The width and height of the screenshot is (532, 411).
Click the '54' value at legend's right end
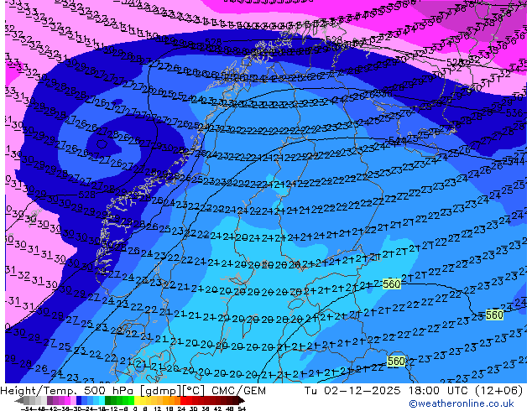pos(242,409)
